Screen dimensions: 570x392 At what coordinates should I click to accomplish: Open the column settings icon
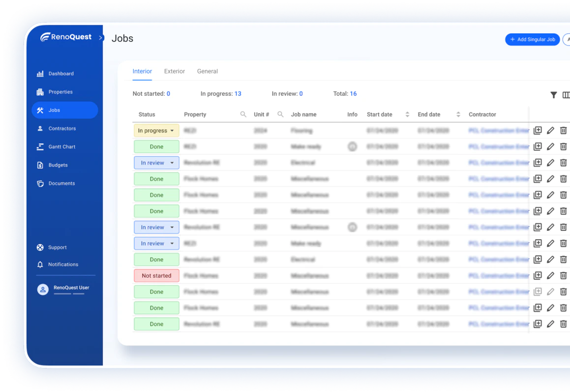pos(566,95)
